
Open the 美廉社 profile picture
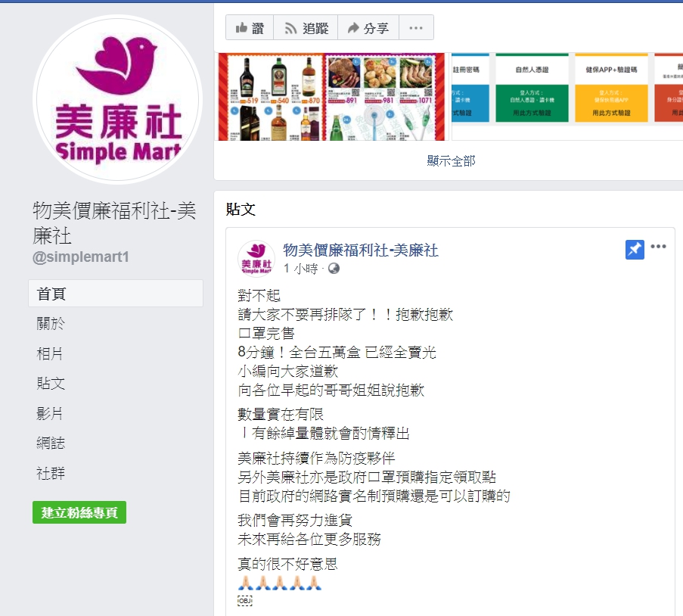click(x=117, y=99)
